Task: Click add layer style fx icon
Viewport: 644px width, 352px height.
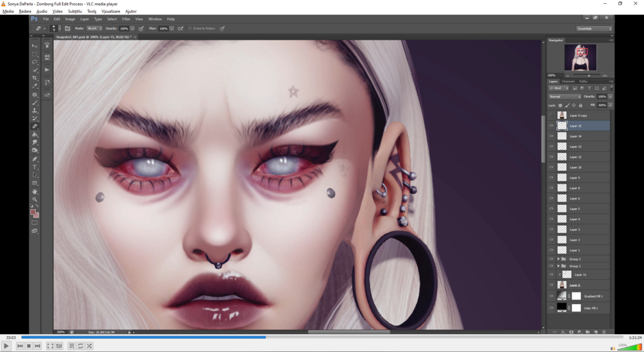Action: 563,332
